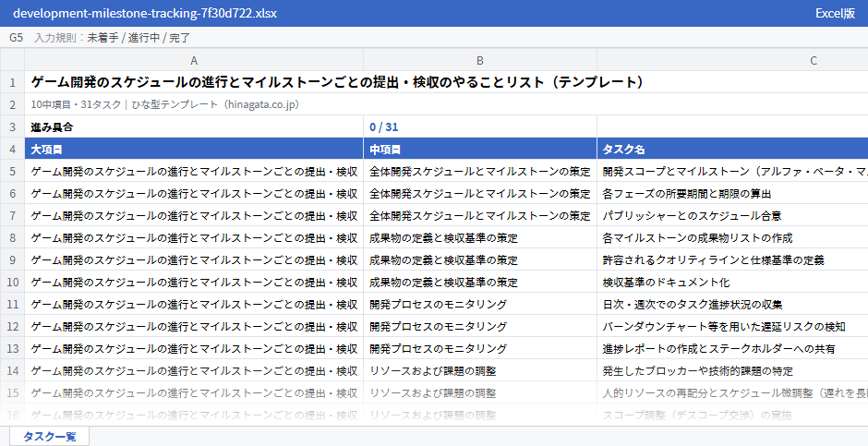Select row 6 header

(12, 194)
